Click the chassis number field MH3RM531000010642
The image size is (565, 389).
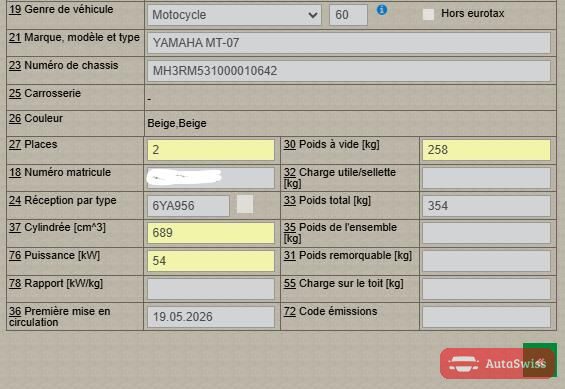click(349, 71)
